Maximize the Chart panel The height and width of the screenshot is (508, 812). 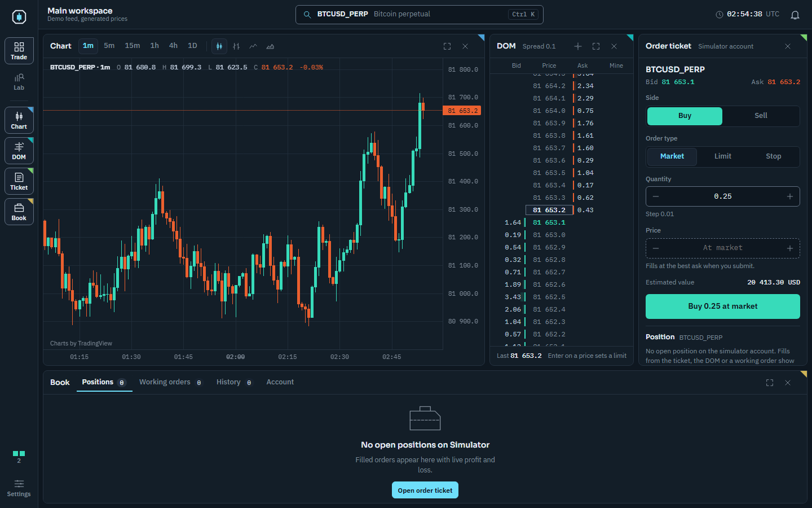pyautogui.click(x=447, y=46)
